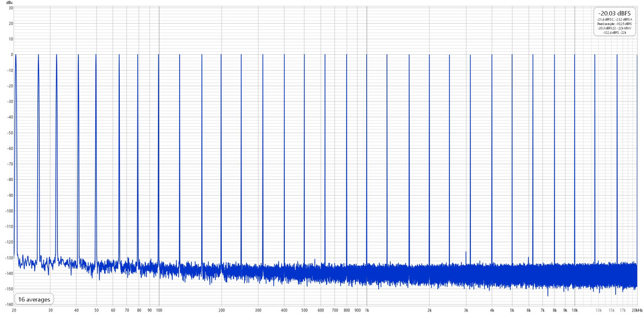Click the -20,03 dBFS level readout
644x314 pixels.
pos(614,13)
